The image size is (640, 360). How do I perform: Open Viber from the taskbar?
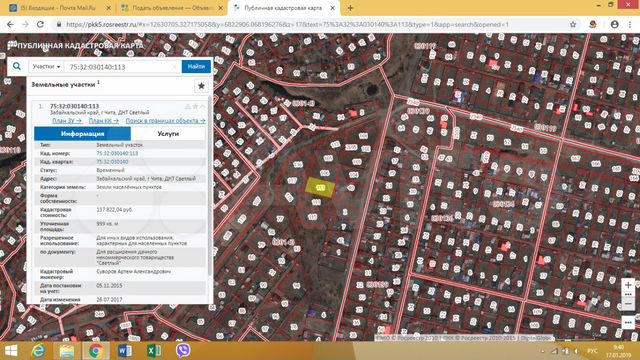point(183,351)
